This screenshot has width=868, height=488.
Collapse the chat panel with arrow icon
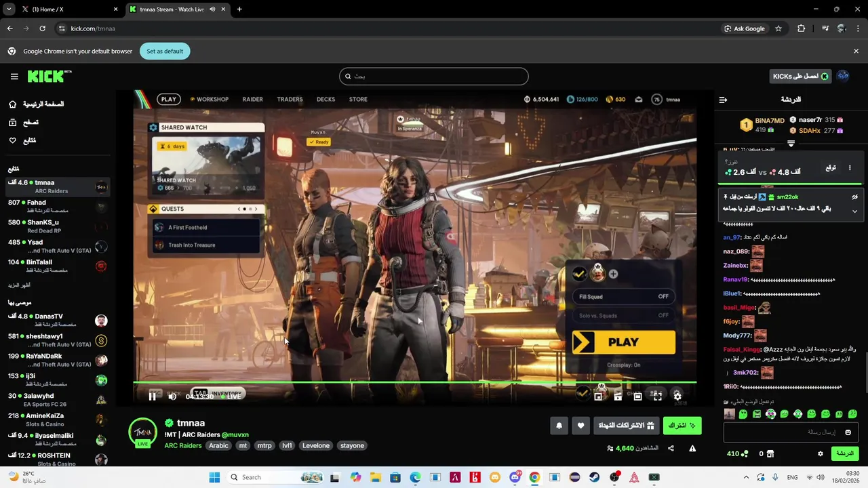tap(723, 100)
